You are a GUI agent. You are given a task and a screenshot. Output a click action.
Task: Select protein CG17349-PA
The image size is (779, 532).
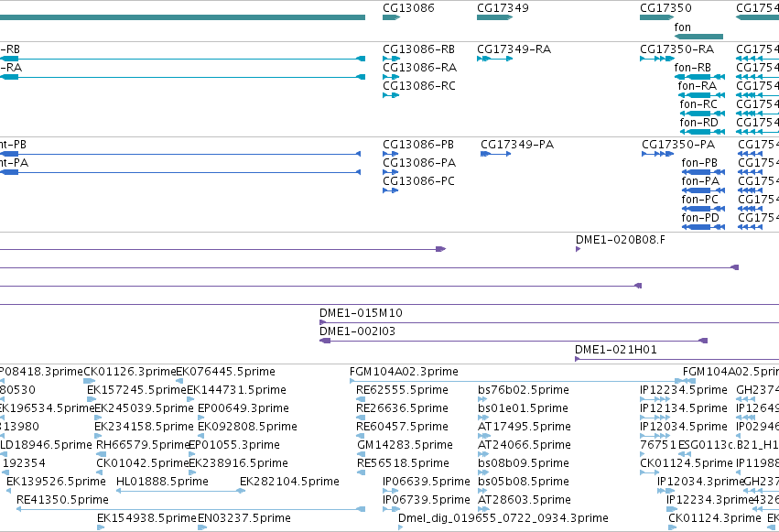point(517,145)
